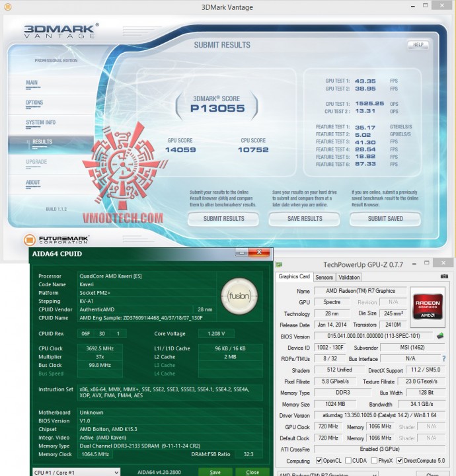This screenshot has height=476, width=456.
Task: Click the Driver Version field in GPU-Z
Action: pos(379,415)
